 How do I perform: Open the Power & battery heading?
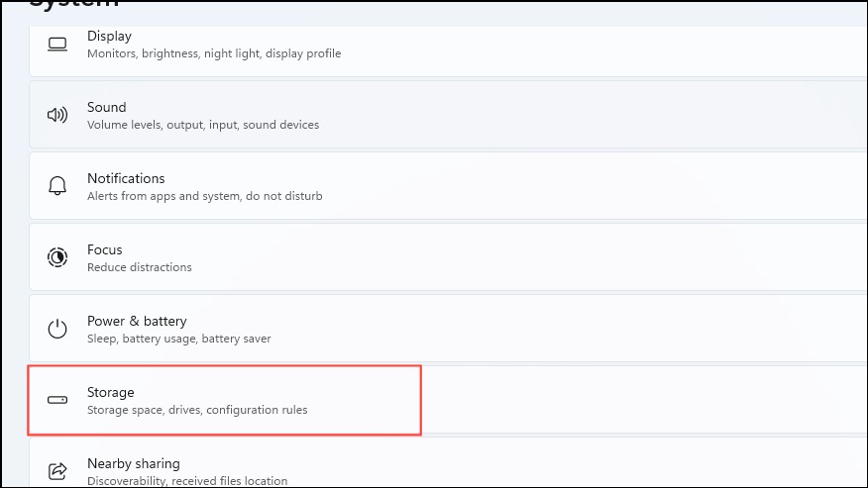(138, 321)
